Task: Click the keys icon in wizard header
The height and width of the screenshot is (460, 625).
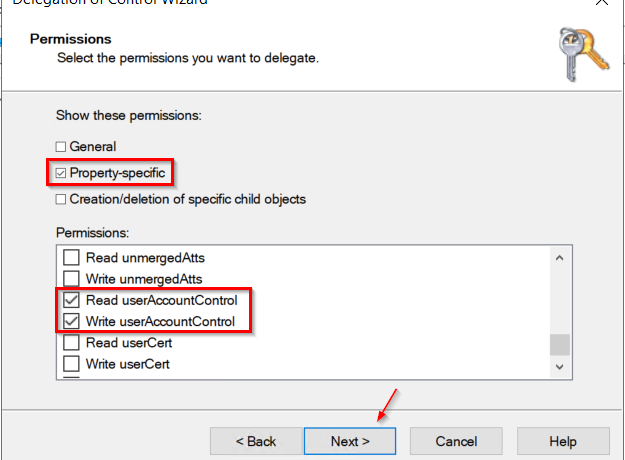Action: pos(583,54)
